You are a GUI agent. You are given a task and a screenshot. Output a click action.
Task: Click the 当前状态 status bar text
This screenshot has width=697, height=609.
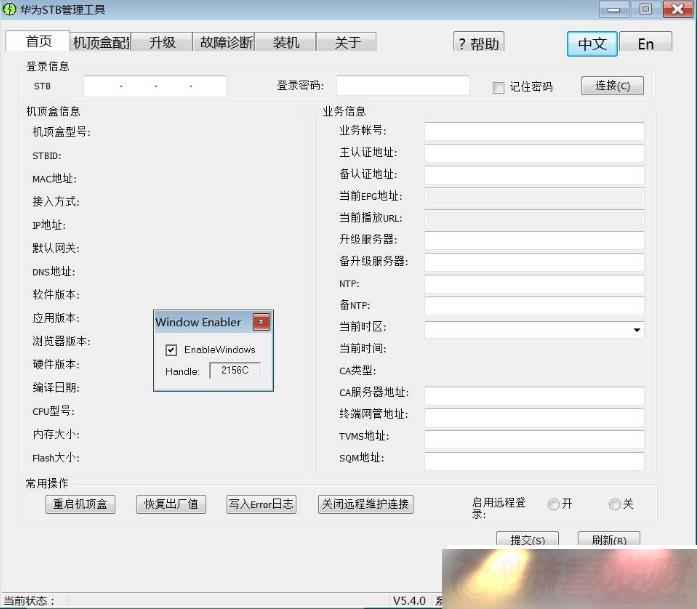pyautogui.click(x=28, y=601)
